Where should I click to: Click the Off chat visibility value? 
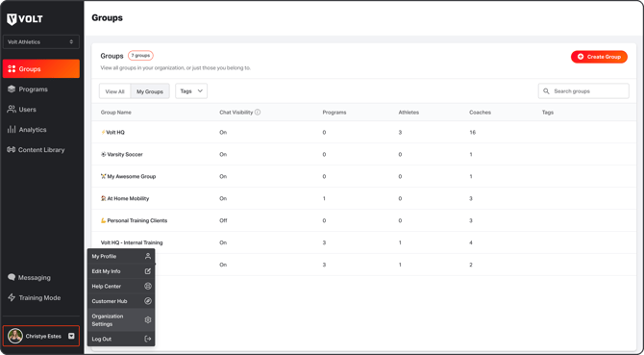coord(223,220)
